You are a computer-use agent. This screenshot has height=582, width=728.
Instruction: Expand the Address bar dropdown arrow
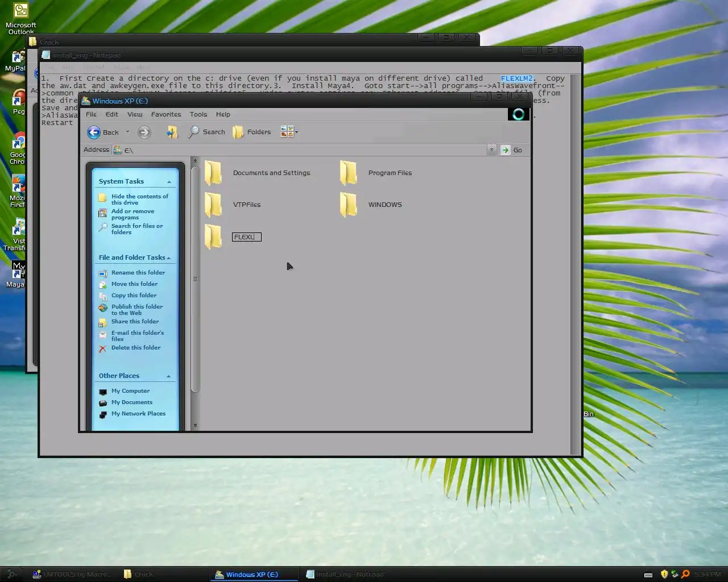491,150
